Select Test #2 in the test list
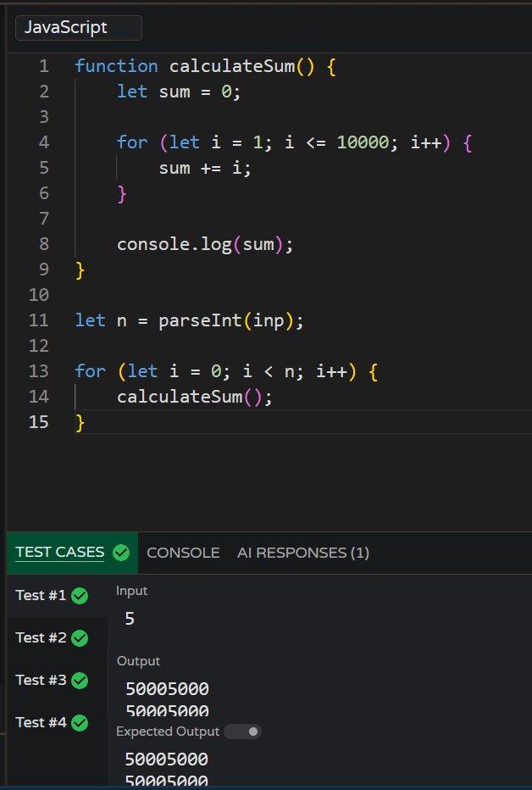This screenshot has width=532, height=790. pos(57,637)
